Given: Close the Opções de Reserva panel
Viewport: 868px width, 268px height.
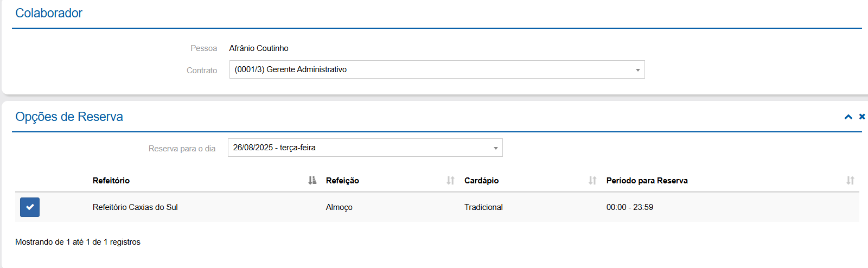Looking at the screenshot, I should (x=862, y=117).
